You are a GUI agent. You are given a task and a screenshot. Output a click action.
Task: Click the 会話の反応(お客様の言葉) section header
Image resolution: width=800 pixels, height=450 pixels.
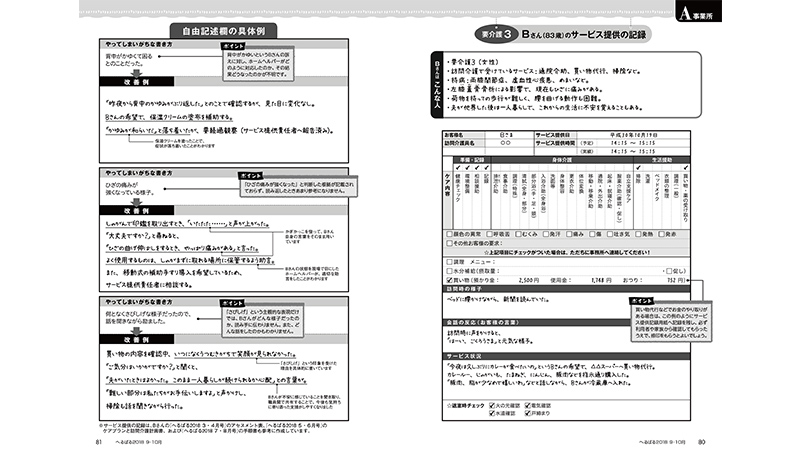(x=536, y=322)
